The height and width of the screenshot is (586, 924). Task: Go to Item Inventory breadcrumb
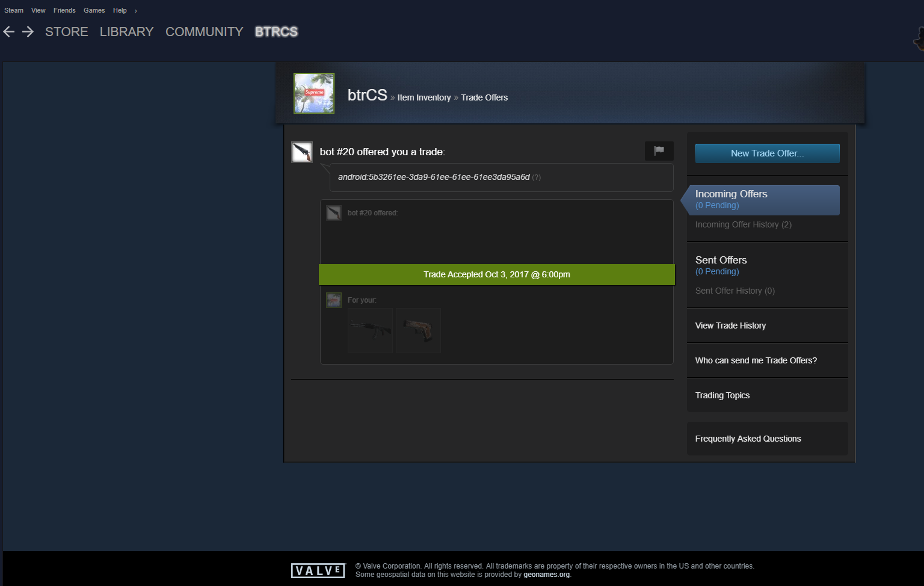click(424, 97)
